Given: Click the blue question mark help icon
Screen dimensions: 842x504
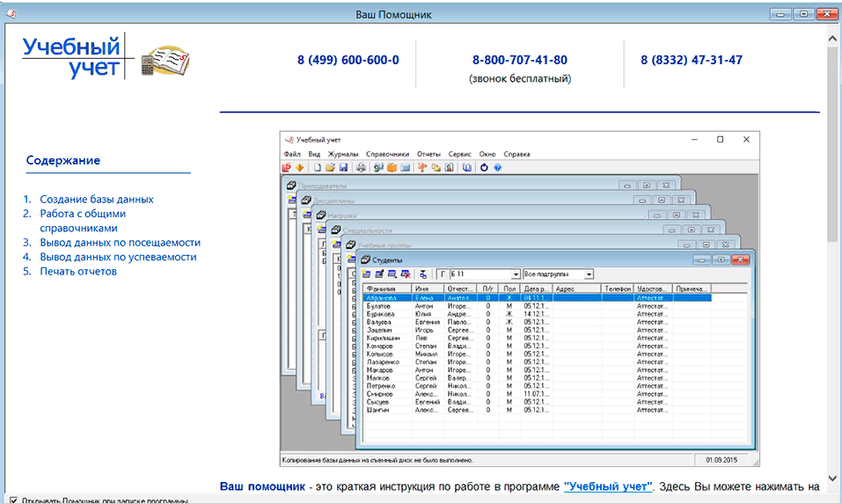Looking at the screenshot, I should 498,167.
